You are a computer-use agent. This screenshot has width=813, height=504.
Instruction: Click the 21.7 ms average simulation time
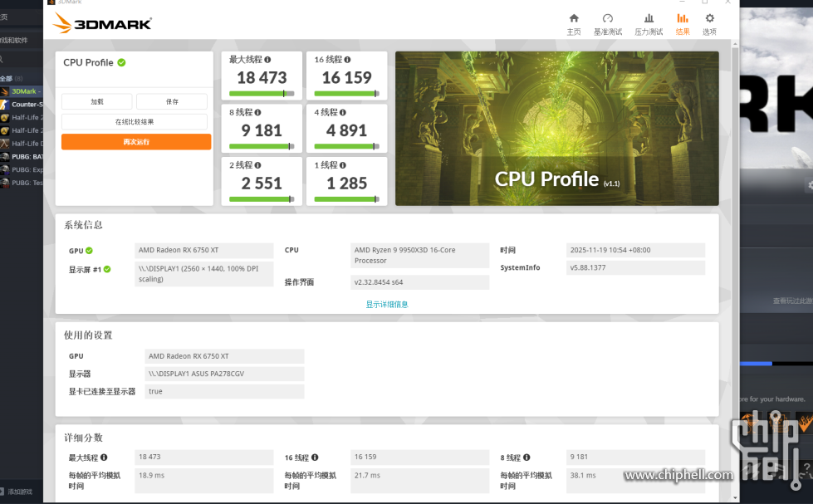tap(420, 481)
